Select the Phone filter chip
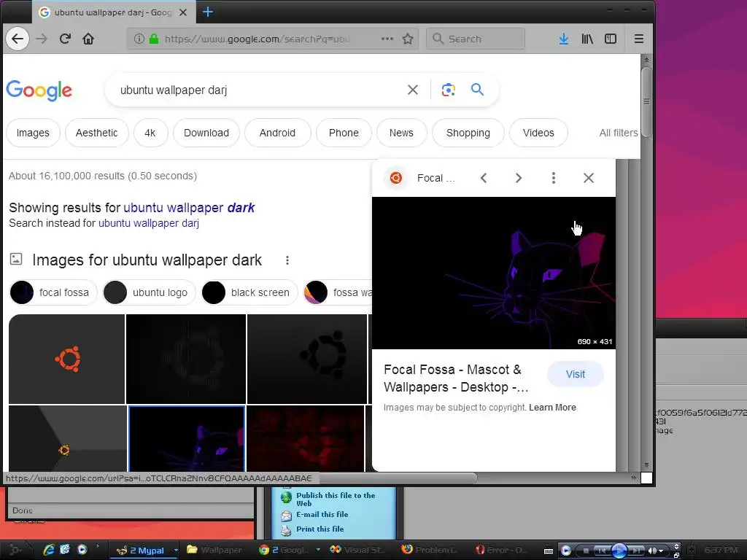Viewport: 747px width, 560px height. [344, 133]
